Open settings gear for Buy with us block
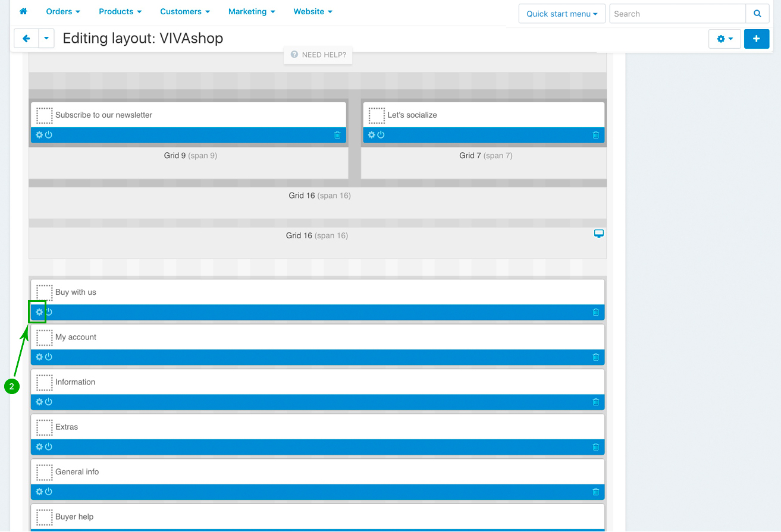This screenshot has width=781, height=532. coord(39,312)
